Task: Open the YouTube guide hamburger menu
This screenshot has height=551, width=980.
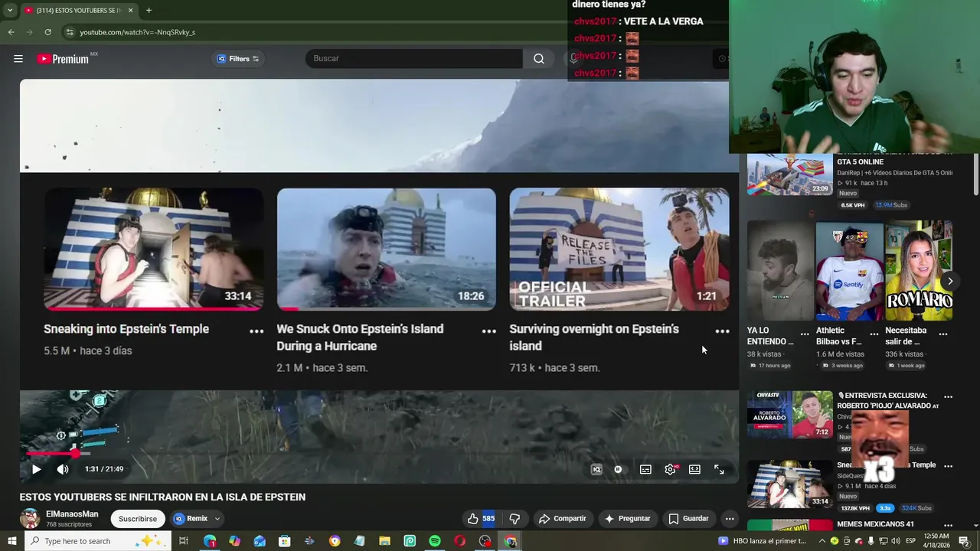Action: point(18,59)
